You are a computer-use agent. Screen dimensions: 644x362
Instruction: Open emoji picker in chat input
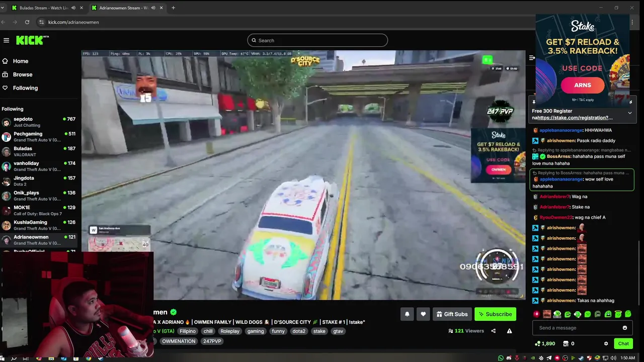pyautogui.click(x=625, y=328)
